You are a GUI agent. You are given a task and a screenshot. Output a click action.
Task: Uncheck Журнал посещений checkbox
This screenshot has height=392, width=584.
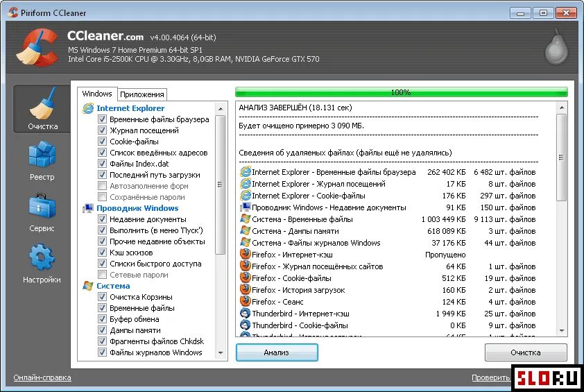(102, 130)
